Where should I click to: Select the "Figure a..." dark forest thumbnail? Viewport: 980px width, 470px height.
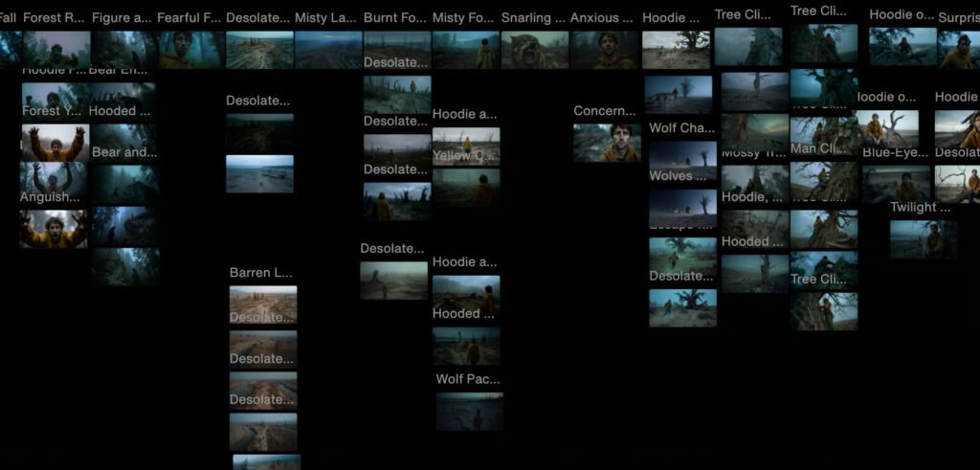[x=124, y=50]
